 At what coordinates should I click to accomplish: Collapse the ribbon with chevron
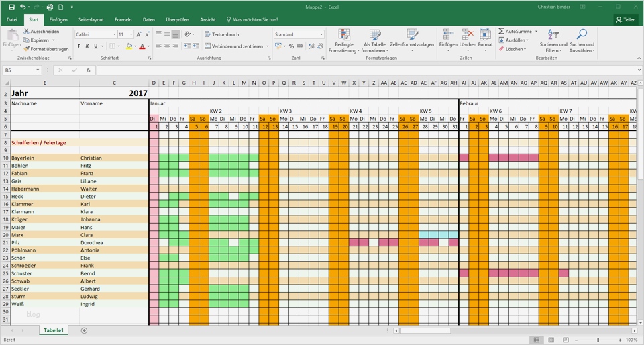[x=639, y=58]
